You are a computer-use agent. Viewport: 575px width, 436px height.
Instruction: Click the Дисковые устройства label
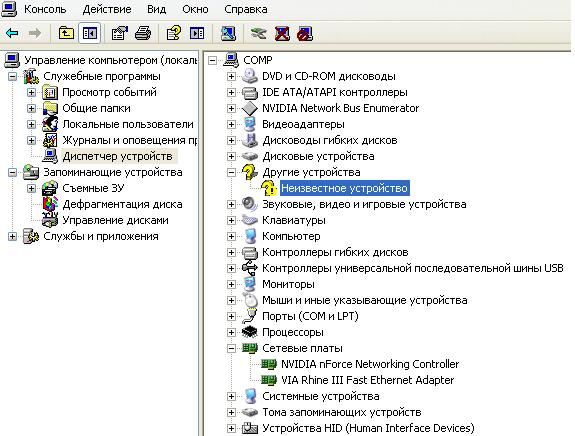[318, 157]
